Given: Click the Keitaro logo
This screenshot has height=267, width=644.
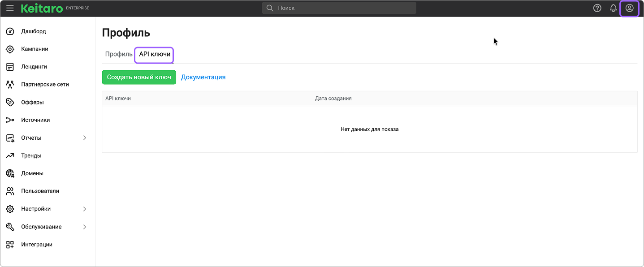Looking at the screenshot, I should point(42,8).
